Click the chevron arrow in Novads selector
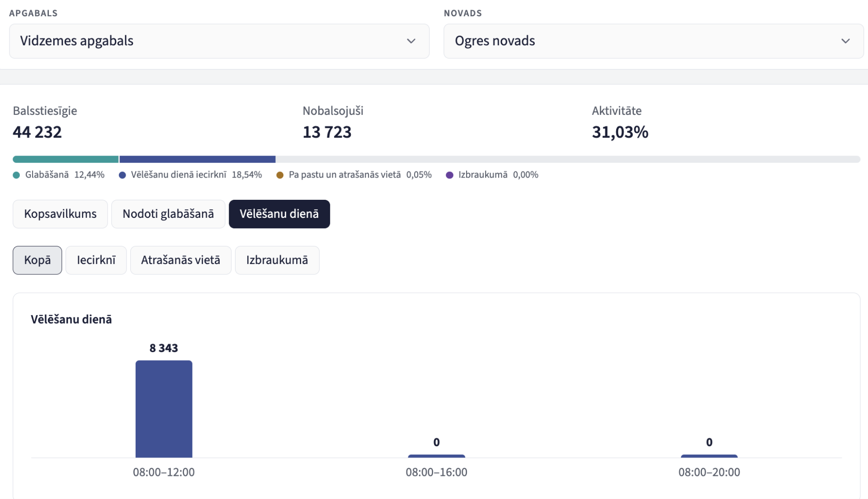868x499 pixels. 845,41
